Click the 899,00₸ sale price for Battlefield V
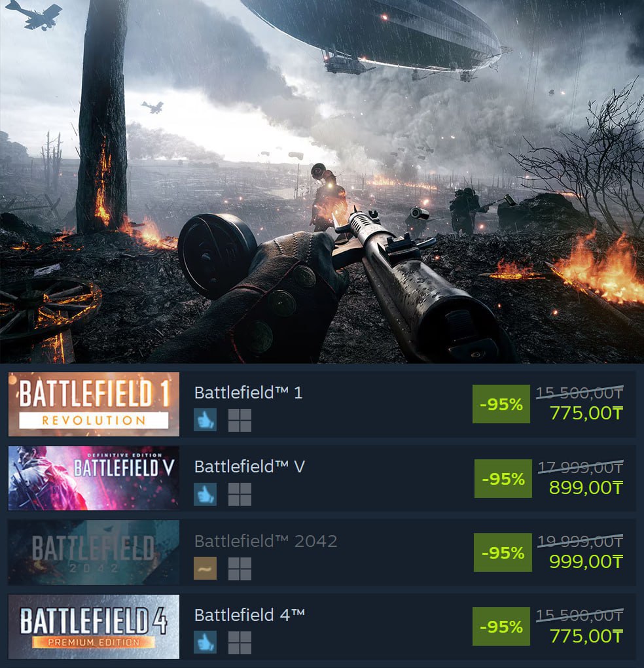Screen dimensions: 644x668 click(586, 487)
